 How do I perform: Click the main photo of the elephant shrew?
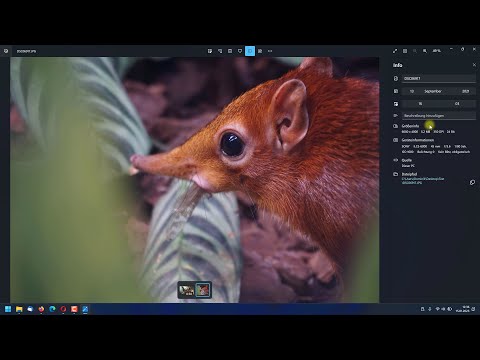194,180
